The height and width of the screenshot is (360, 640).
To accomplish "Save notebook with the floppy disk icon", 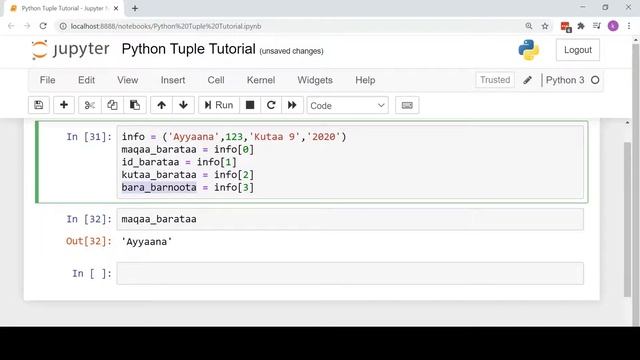I will pos(39,105).
